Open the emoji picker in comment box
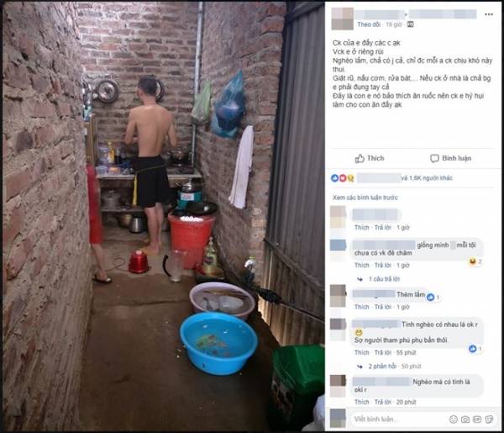Screen dimensions: 504x433 coord(454,420)
